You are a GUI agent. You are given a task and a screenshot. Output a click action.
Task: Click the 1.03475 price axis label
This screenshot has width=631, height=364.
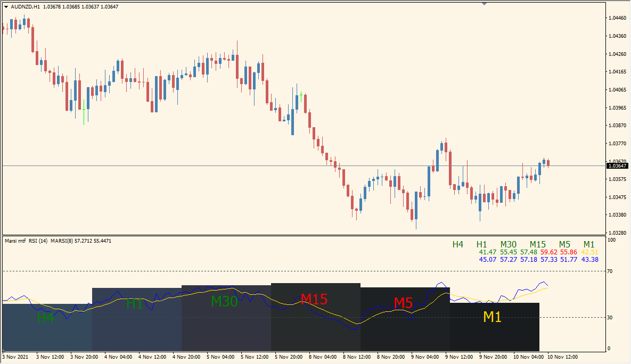(x=617, y=197)
